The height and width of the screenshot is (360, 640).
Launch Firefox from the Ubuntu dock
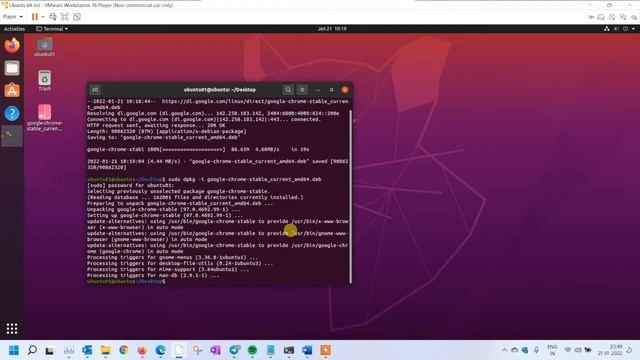pos(12,45)
